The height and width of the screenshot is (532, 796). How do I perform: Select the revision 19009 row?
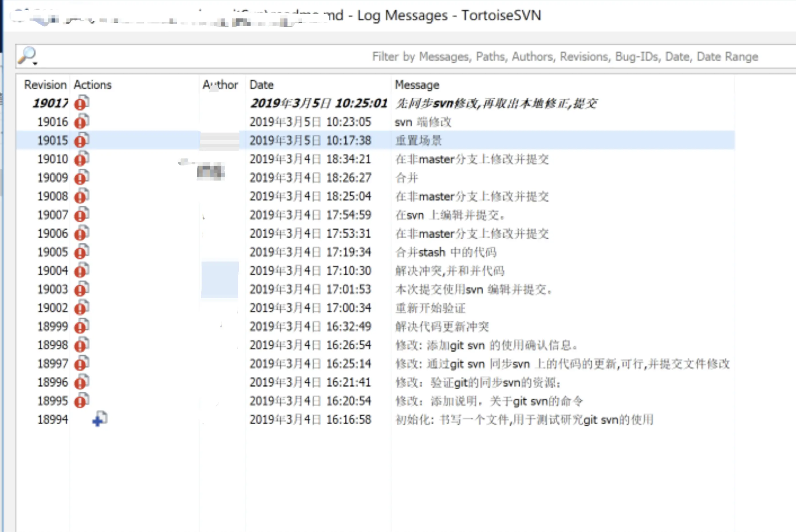pos(53,178)
